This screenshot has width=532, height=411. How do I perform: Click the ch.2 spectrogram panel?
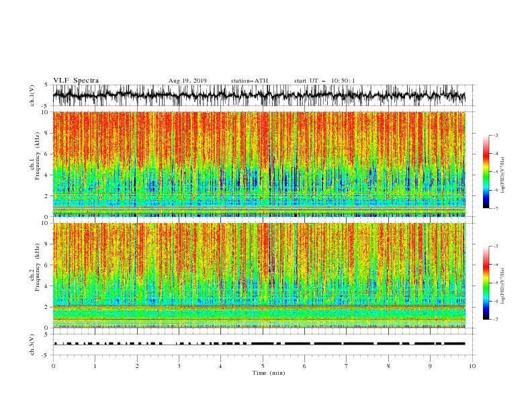tap(259, 275)
